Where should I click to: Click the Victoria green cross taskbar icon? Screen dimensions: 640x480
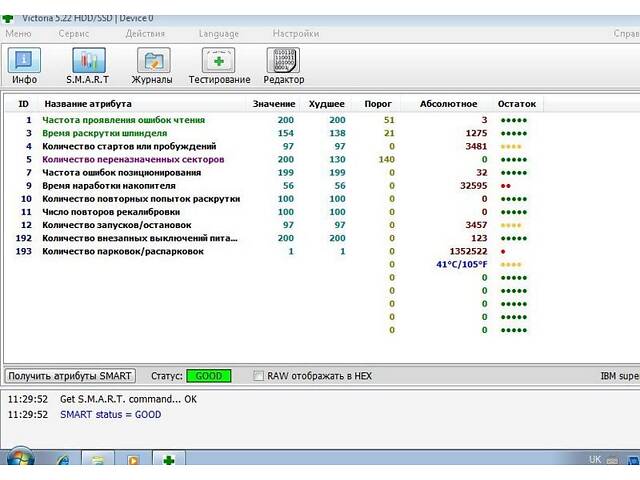[x=168, y=460]
